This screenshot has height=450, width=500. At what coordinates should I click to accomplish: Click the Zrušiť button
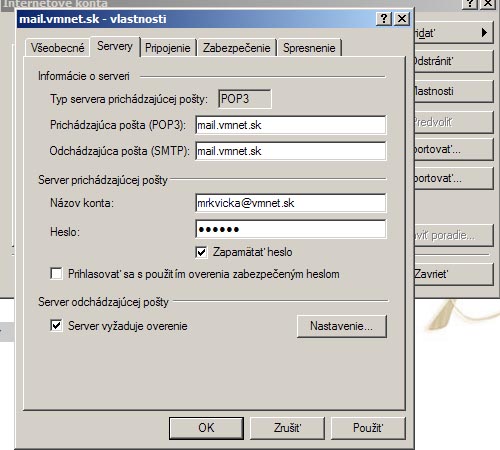pos(287,428)
